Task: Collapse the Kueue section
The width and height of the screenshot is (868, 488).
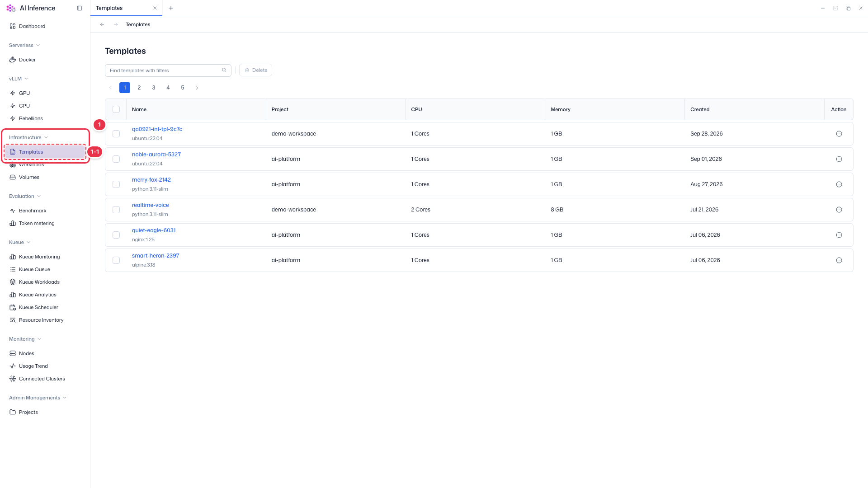Action: (19, 242)
